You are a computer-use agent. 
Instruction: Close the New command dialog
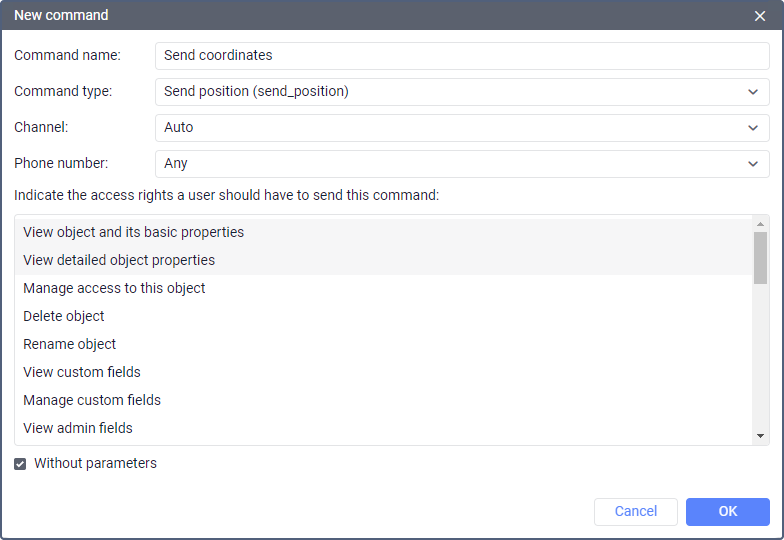click(760, 16)
